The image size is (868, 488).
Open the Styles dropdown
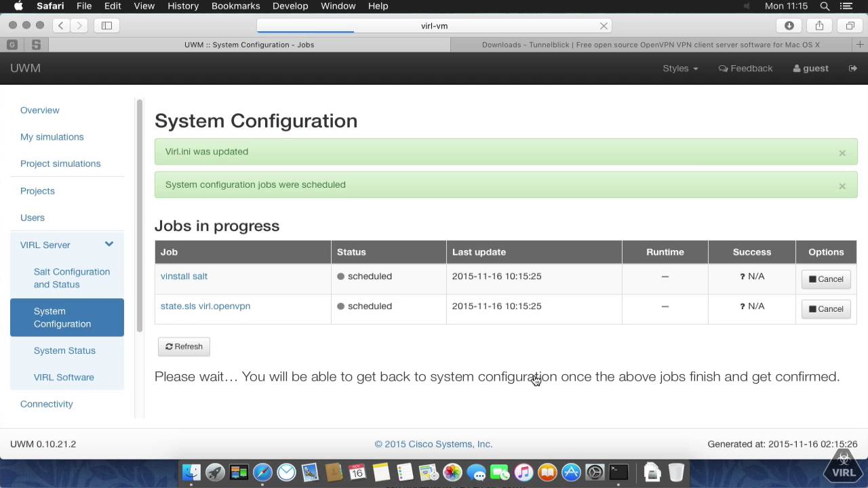point(680,68)
